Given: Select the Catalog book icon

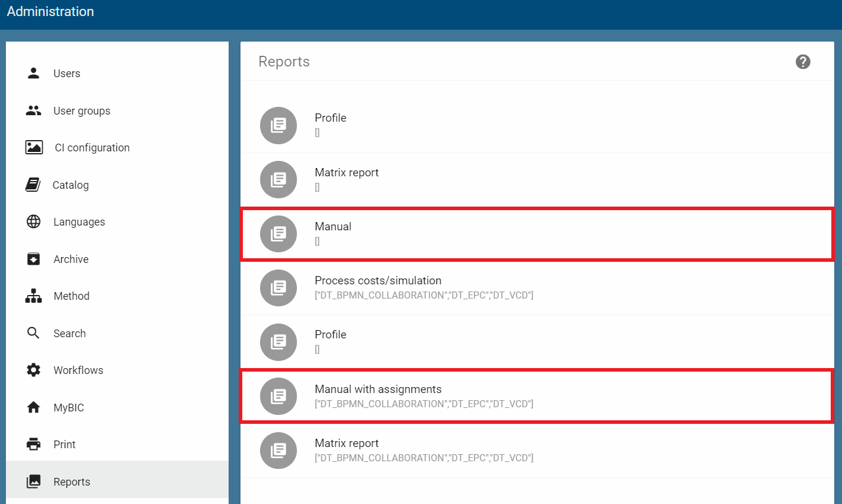Looking at the screenshot, I should tap(33, 185).
